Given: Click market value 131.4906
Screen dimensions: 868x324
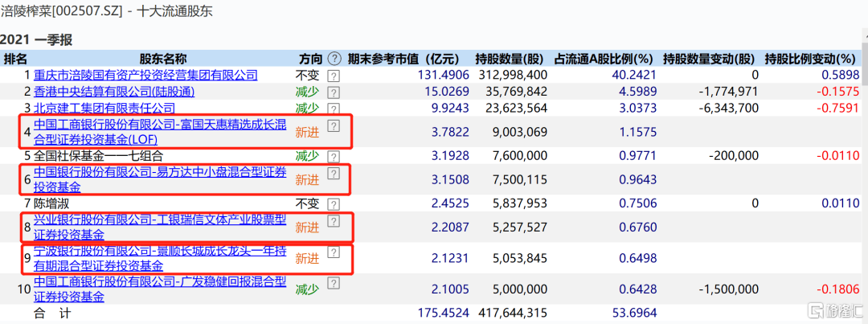Looking at the screenshot, I should [444, 76].
